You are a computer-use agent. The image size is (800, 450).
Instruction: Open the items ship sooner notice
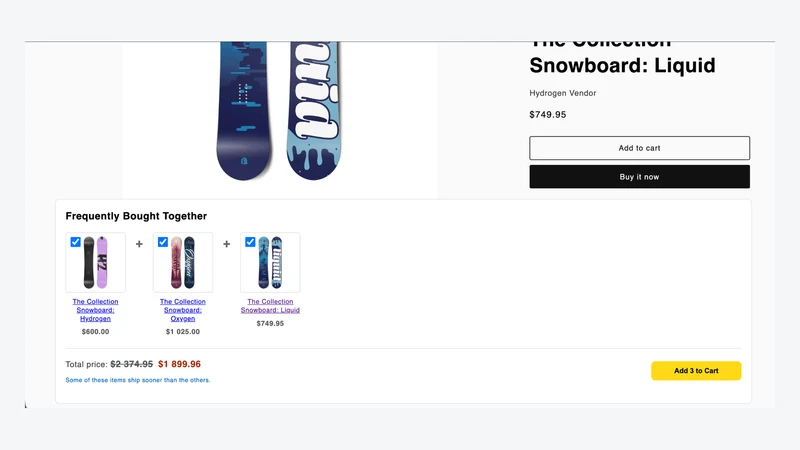point(138,380)
